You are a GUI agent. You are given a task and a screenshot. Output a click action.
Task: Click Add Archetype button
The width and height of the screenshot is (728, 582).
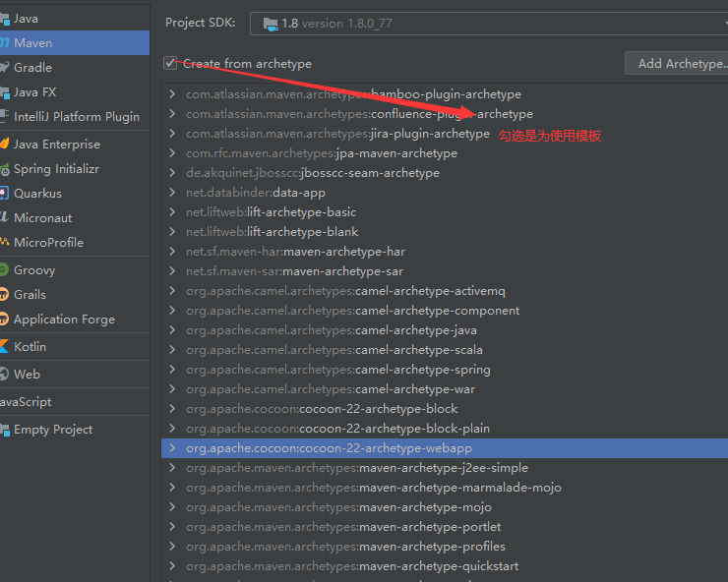click(677, 63)
